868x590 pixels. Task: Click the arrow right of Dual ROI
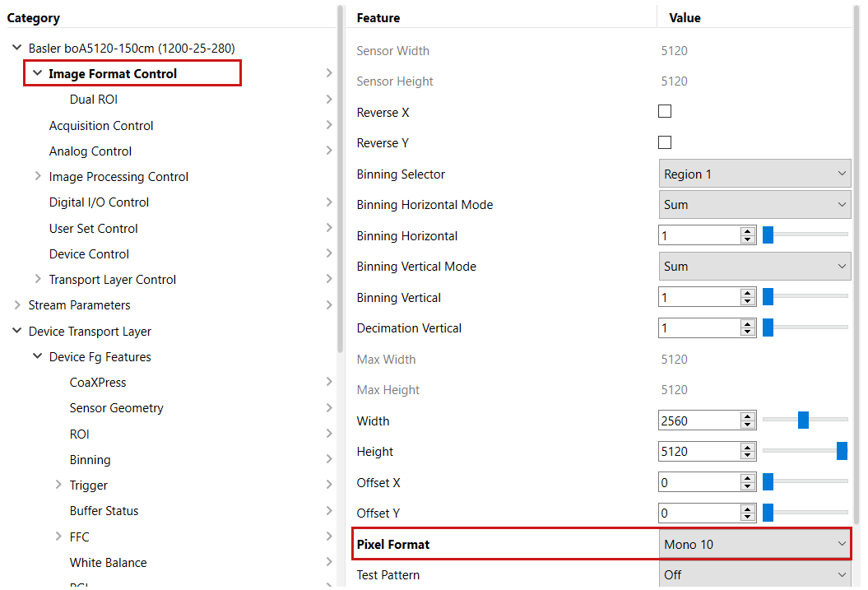click(x=329, y=99)
